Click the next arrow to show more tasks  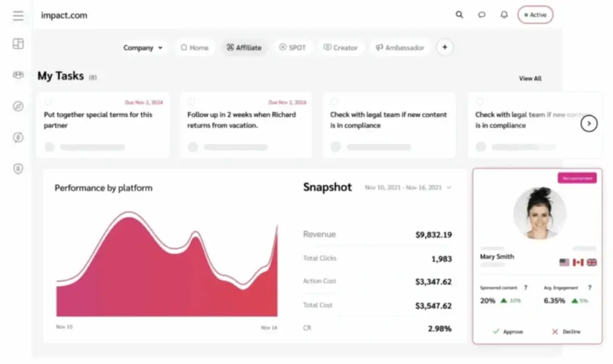(x=589, y=123)
